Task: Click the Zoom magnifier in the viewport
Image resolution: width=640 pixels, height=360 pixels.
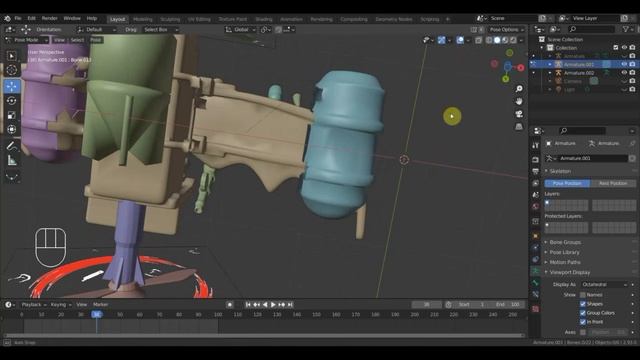Action: [x=519, y=89]
